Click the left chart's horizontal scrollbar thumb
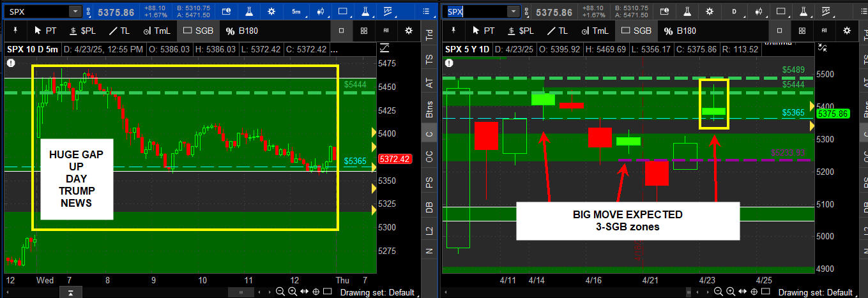This screenshot has width=868, height=298. [x=240, y=292]
